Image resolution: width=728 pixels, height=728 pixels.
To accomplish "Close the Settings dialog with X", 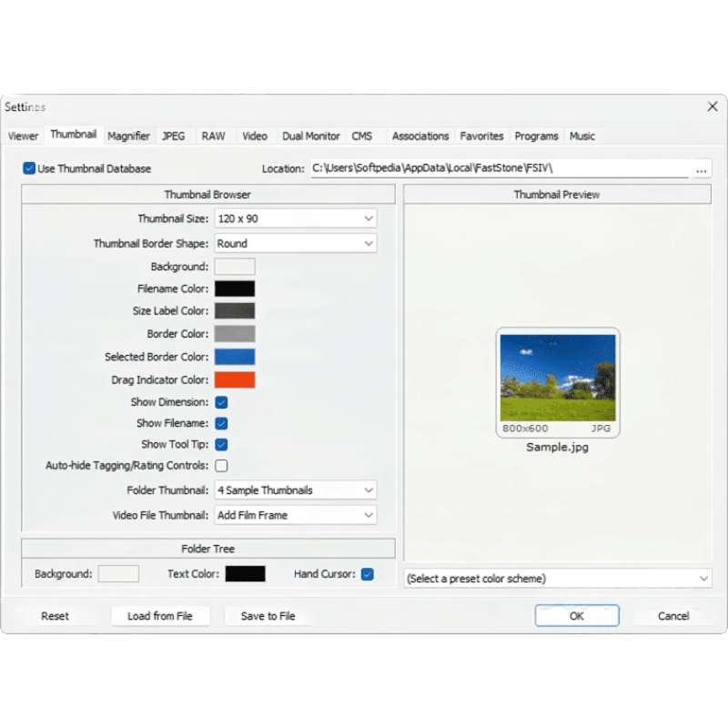I will point(713,106).
